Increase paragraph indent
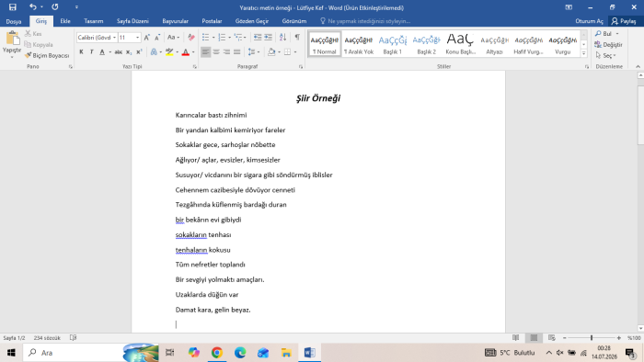The height and width of the screenshot is (362, 644). [x=269, y=38]
